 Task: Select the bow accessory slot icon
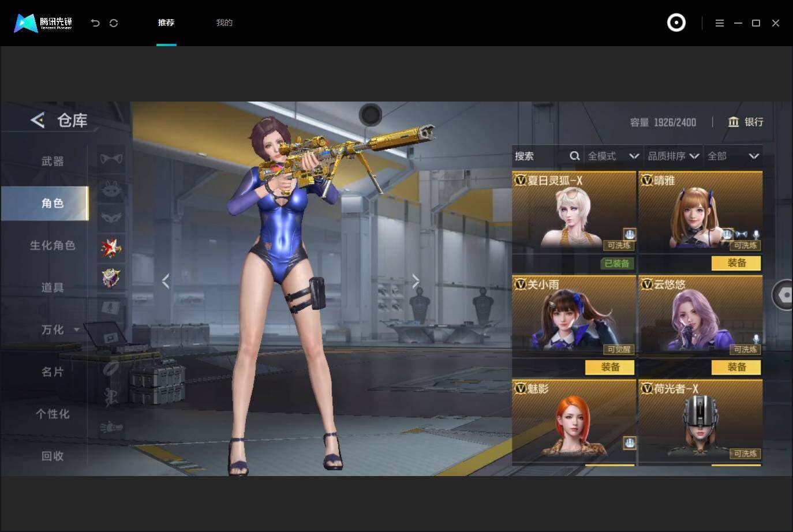[111, 159]
